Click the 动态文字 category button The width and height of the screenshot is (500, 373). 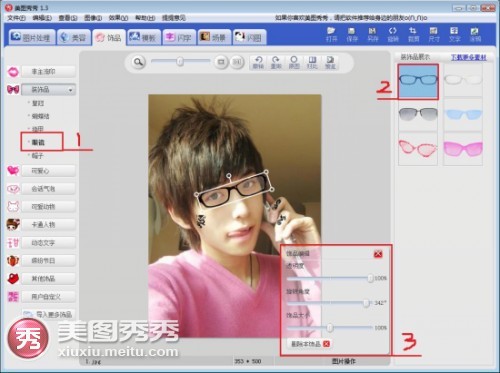(x=49, y=243)
